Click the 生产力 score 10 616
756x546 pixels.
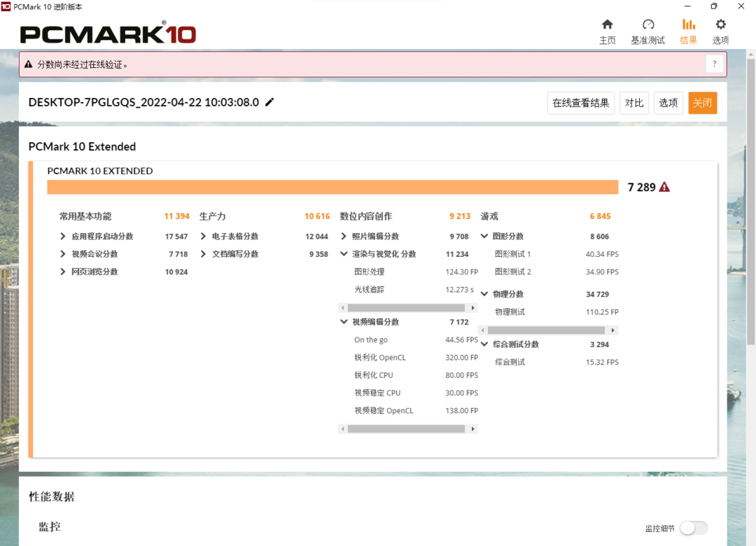click(317, 216)
